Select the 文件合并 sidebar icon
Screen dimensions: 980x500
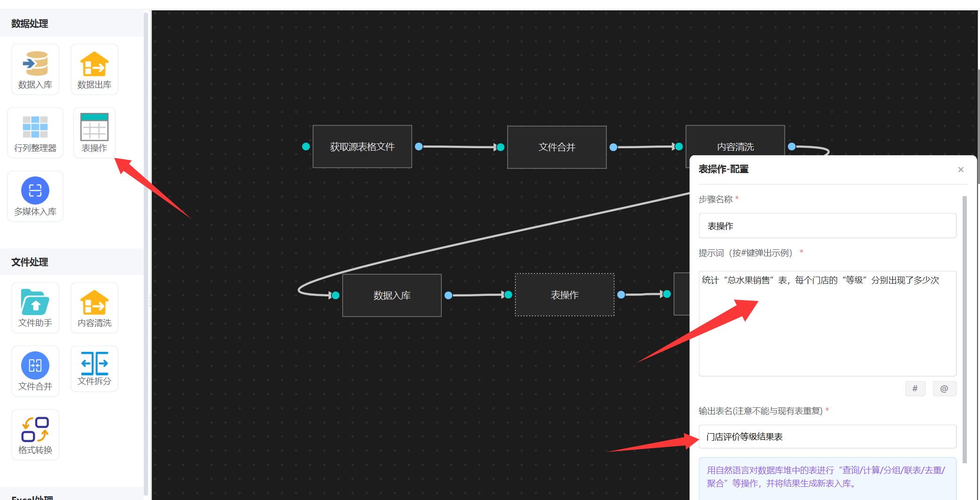point(35,371)
